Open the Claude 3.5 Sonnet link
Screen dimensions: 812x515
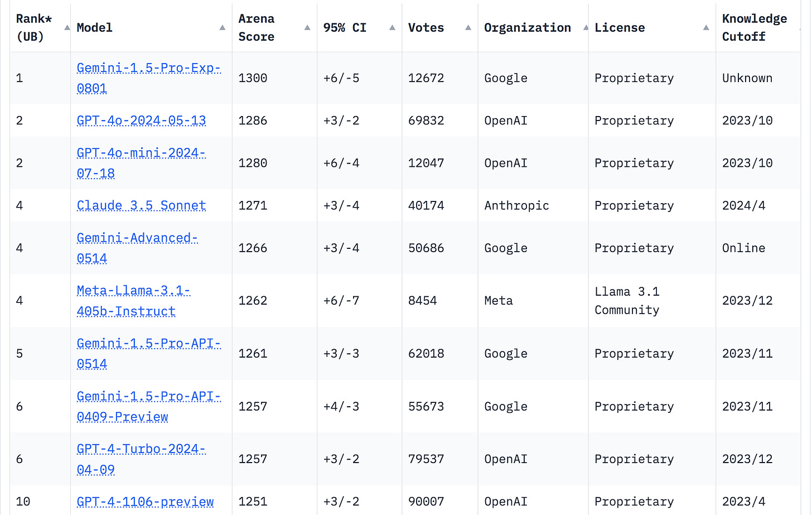141,205
